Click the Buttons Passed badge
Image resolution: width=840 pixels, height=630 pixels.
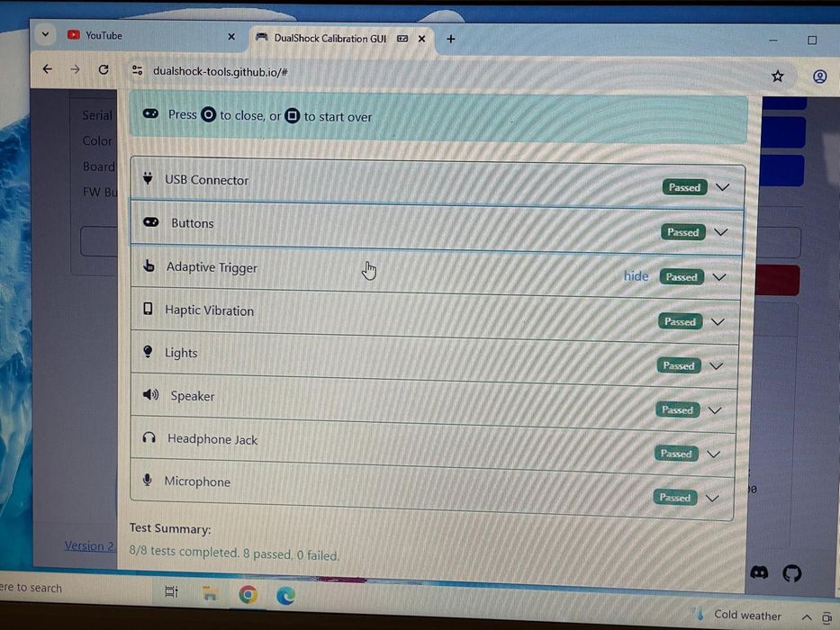[x=683, y=232]
